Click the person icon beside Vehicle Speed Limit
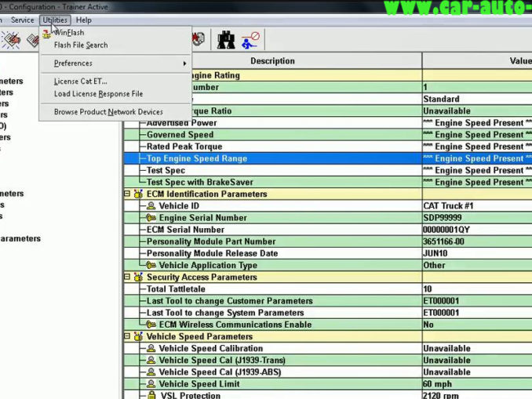 pyautogui.click(x=151, y=384)
